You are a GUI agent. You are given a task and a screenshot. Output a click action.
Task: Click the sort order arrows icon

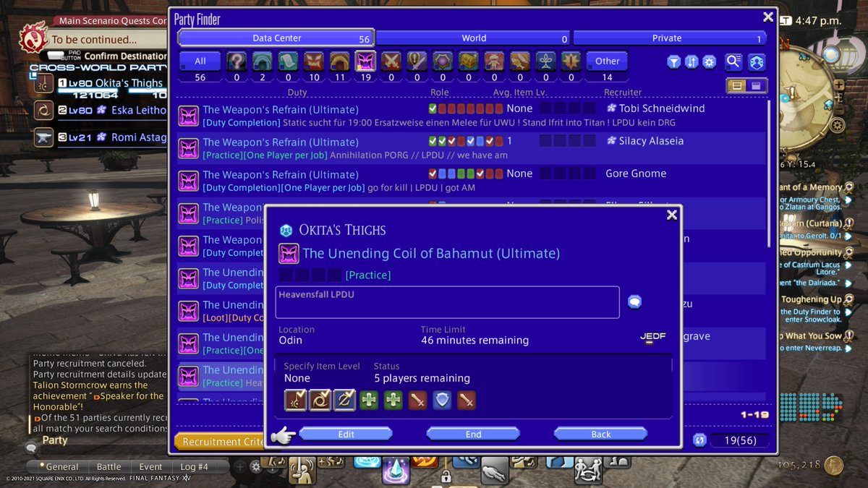tap(692, 62)
